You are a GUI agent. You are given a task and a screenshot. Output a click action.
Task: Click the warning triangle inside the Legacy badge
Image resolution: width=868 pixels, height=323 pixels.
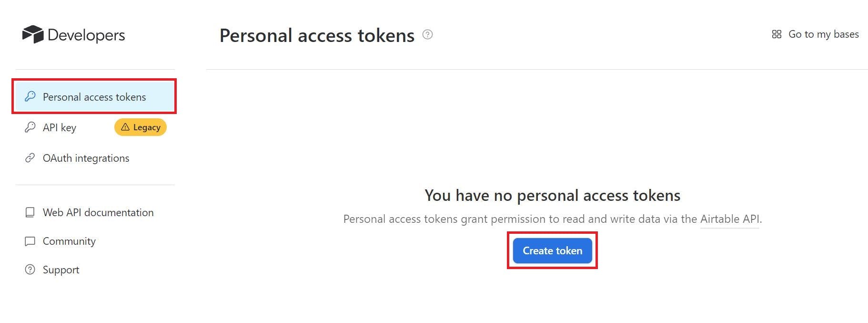click(125, 127)
